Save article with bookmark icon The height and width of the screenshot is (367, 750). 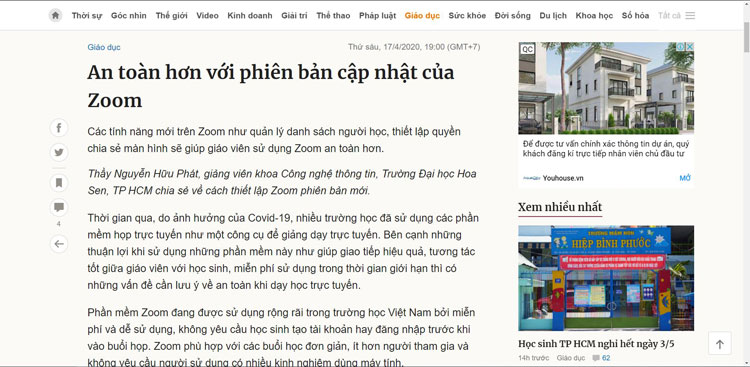59,183
